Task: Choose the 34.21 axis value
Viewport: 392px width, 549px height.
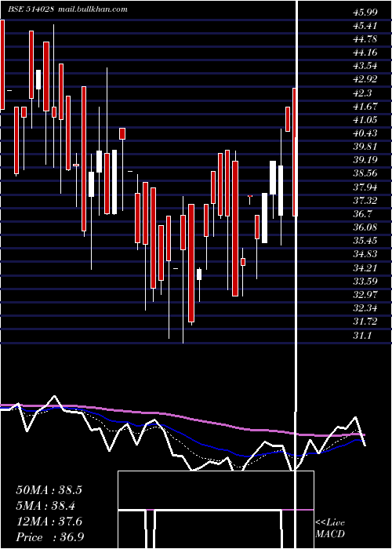Action: tap(365, 268)
